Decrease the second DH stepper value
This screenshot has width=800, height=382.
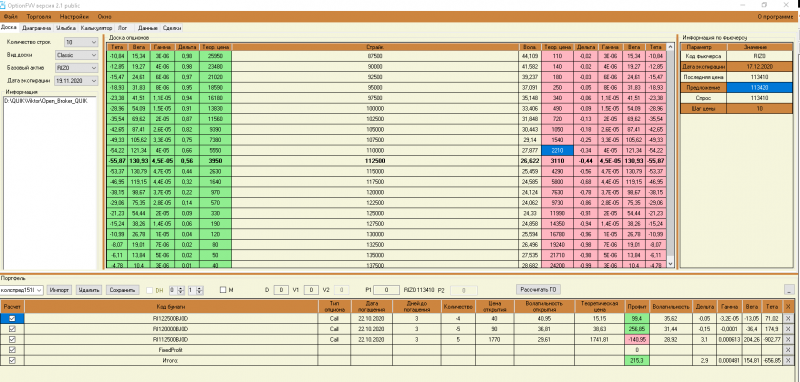tap(199, 292)
